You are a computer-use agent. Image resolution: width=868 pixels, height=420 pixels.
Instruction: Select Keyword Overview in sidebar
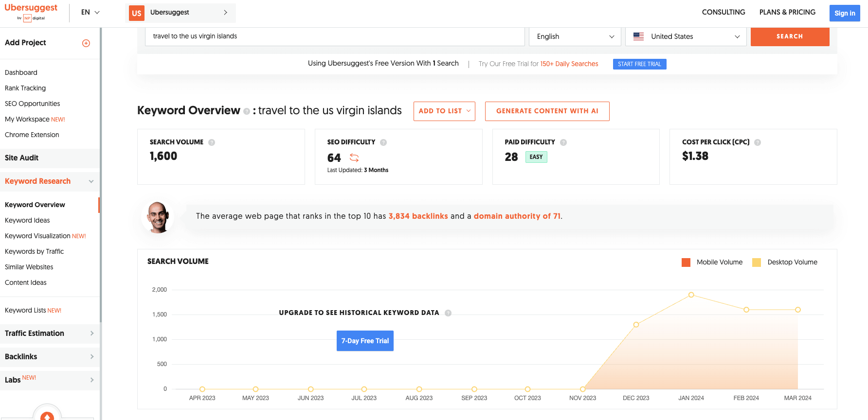pyautogui.click(x=35, y=205)
